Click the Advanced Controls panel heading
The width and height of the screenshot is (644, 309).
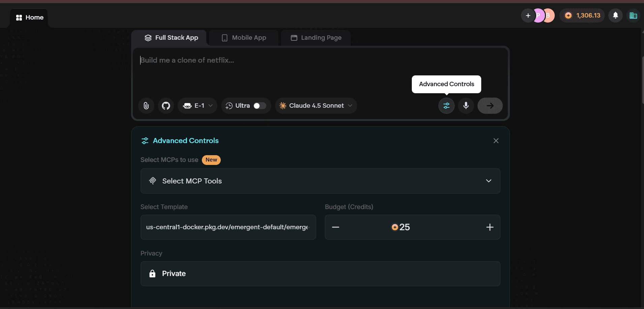(186, 141)
